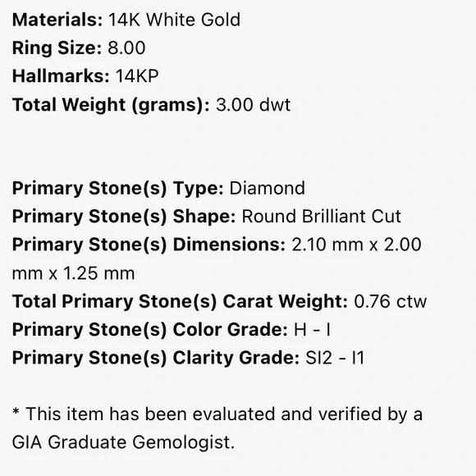Click the Primary Stone(s) Dimensions label

tap(149, 245)
